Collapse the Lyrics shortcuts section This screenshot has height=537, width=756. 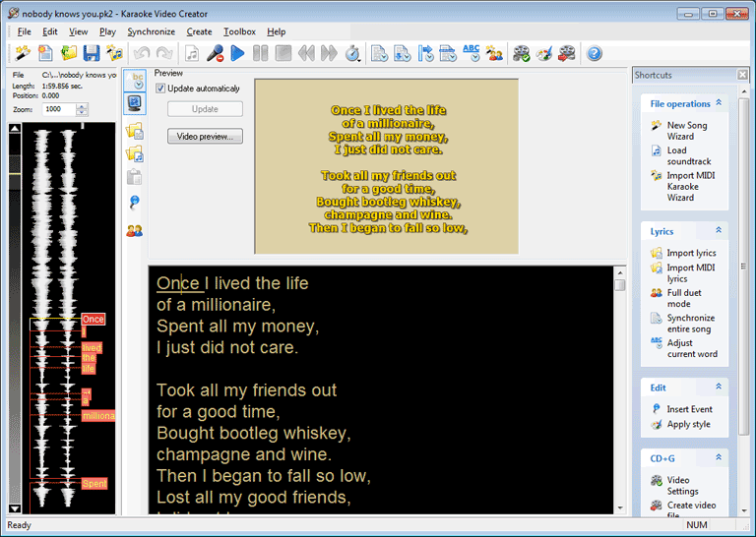[x=719, y=231]
